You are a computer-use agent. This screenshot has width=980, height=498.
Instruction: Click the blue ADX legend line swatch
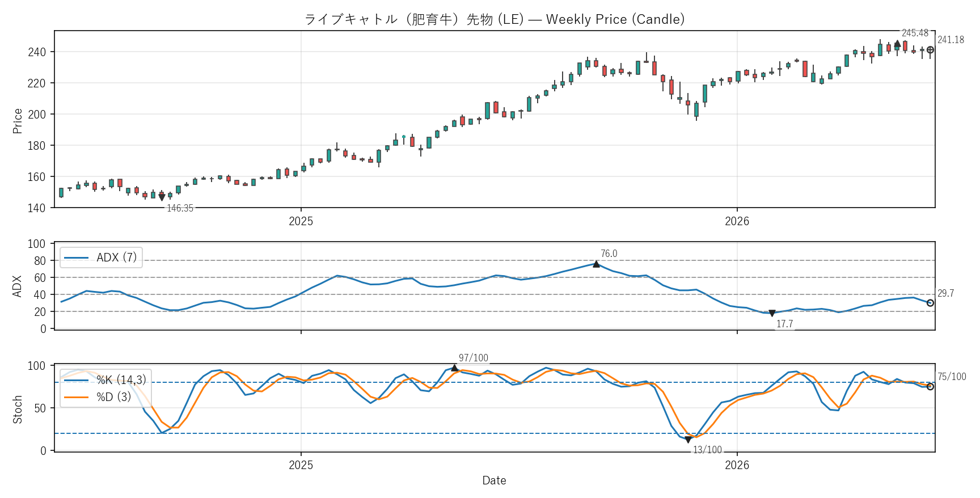click(76, 258)
